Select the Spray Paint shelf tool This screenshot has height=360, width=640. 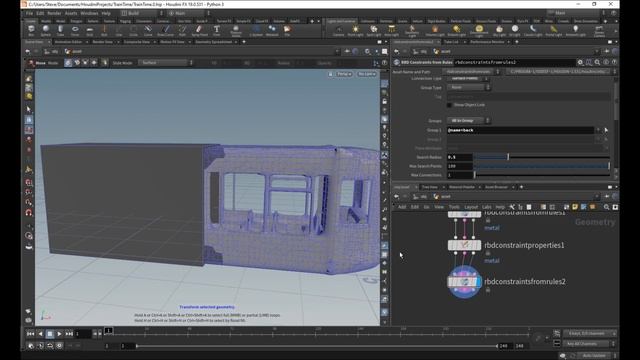[x=199, y=30]
